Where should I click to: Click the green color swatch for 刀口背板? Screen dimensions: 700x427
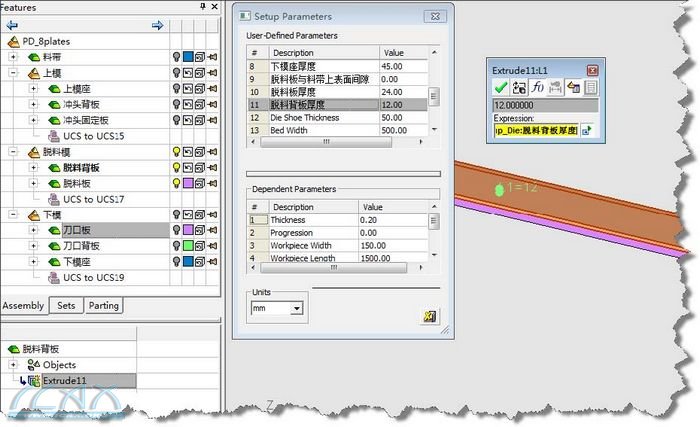pyautogui.click(x=188, y=246)
